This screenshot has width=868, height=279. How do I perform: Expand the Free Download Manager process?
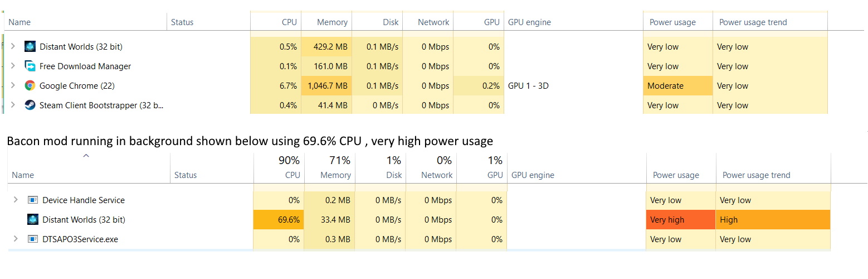[x=13, y=66]
